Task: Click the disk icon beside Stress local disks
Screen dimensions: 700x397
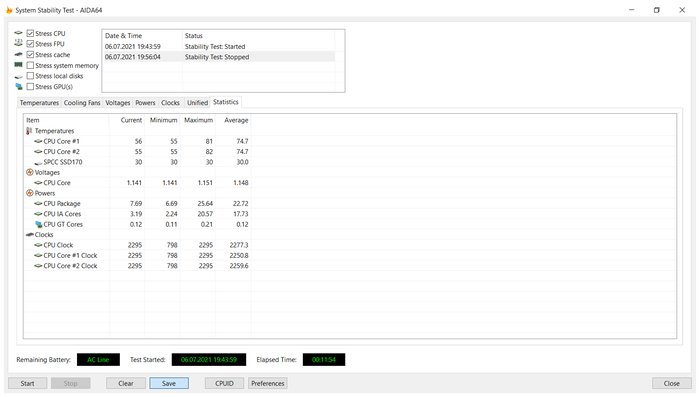Action: [x=18, y=76]
